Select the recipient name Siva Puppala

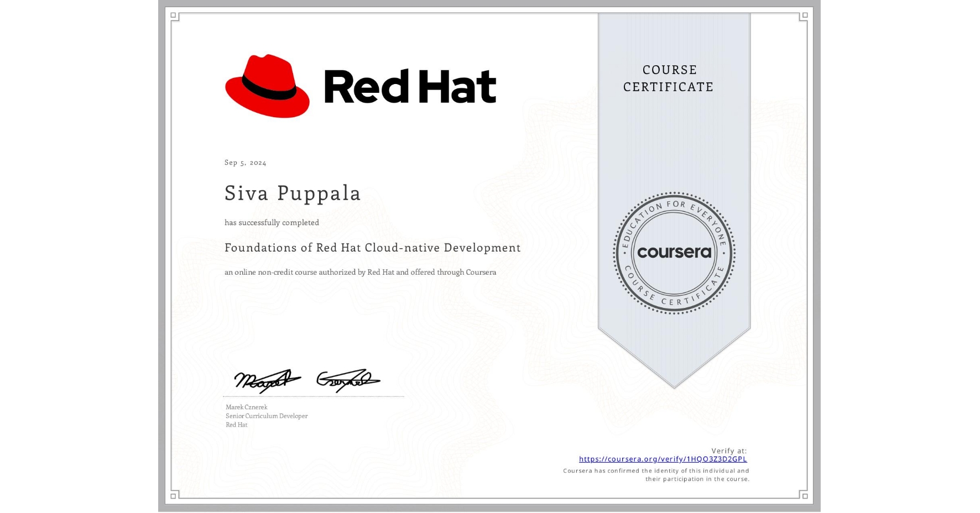(x=292, y=194)
